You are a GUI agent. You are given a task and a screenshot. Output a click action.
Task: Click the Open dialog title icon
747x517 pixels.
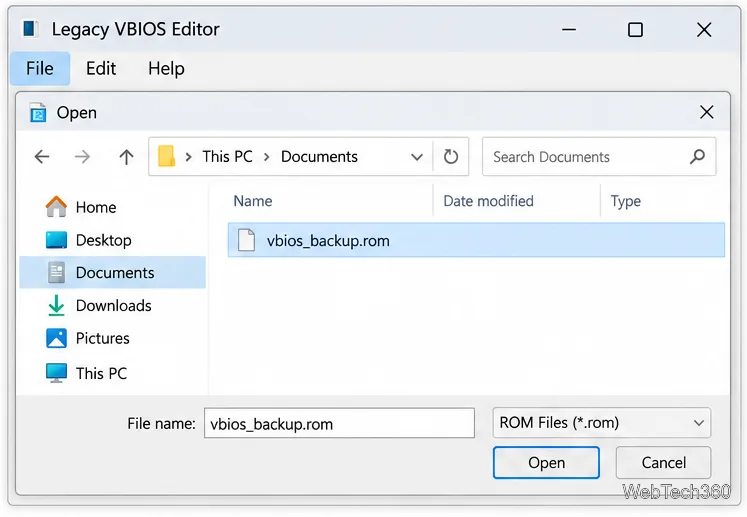point(38,112)
